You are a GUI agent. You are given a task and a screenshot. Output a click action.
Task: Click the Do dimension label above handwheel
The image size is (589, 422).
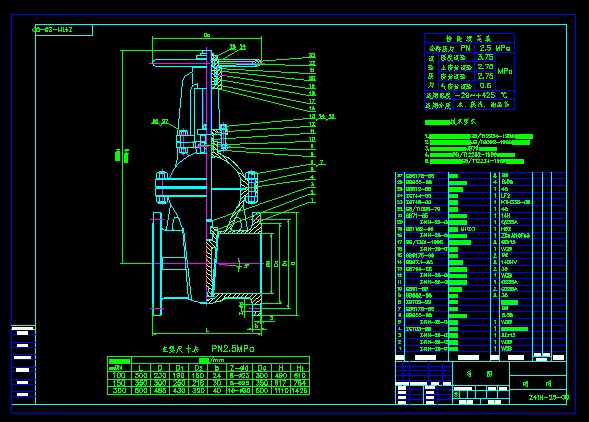(207, 35)
